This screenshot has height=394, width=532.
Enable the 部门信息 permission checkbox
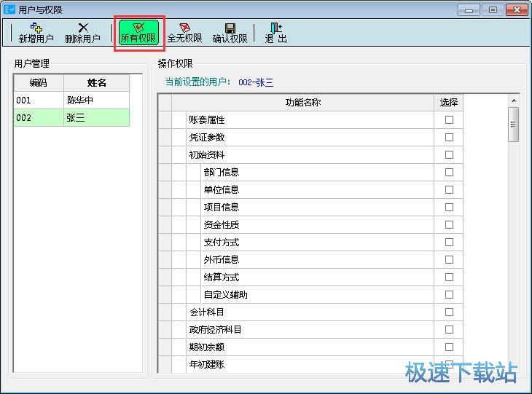(449, 173)
